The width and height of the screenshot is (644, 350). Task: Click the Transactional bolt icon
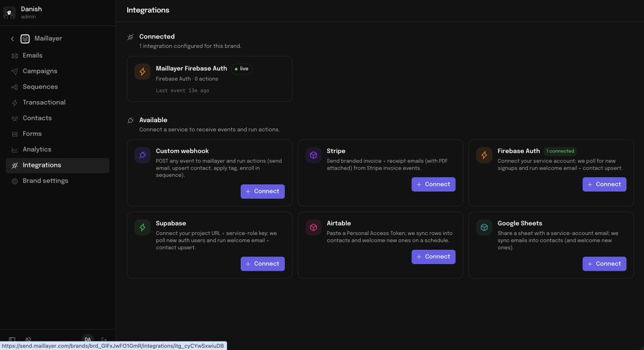(x=14, y=102)
